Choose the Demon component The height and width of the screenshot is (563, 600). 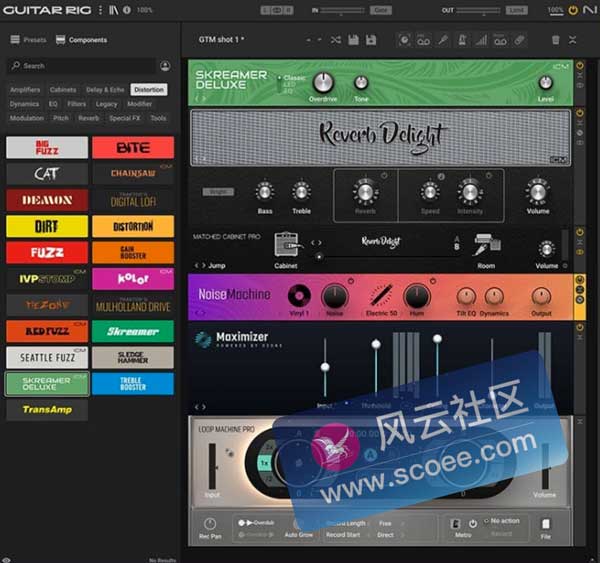click(x=47, y=200)
